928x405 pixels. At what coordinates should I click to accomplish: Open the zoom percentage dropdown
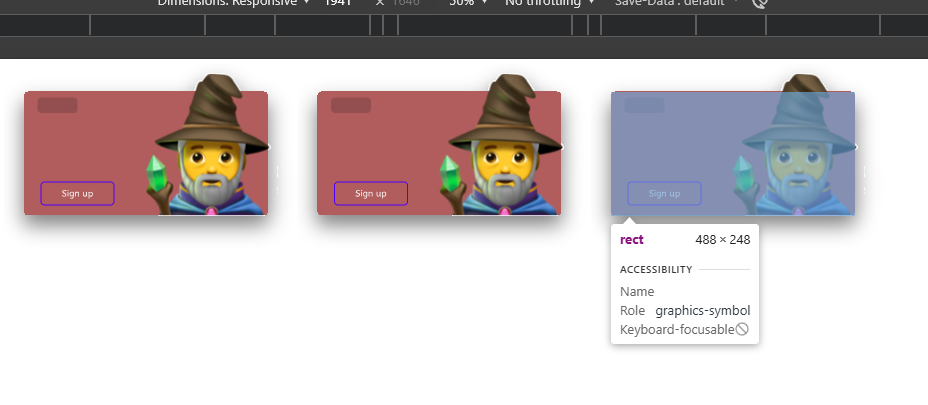pos(469,2)
